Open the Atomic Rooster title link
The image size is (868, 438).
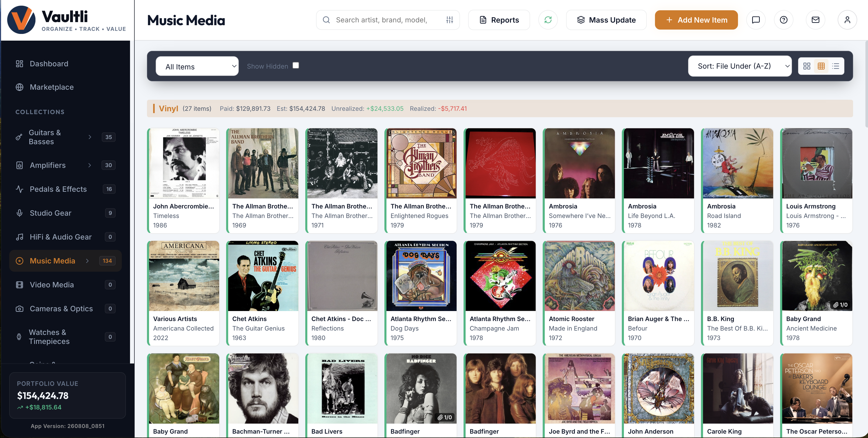[x=571, y=319]
